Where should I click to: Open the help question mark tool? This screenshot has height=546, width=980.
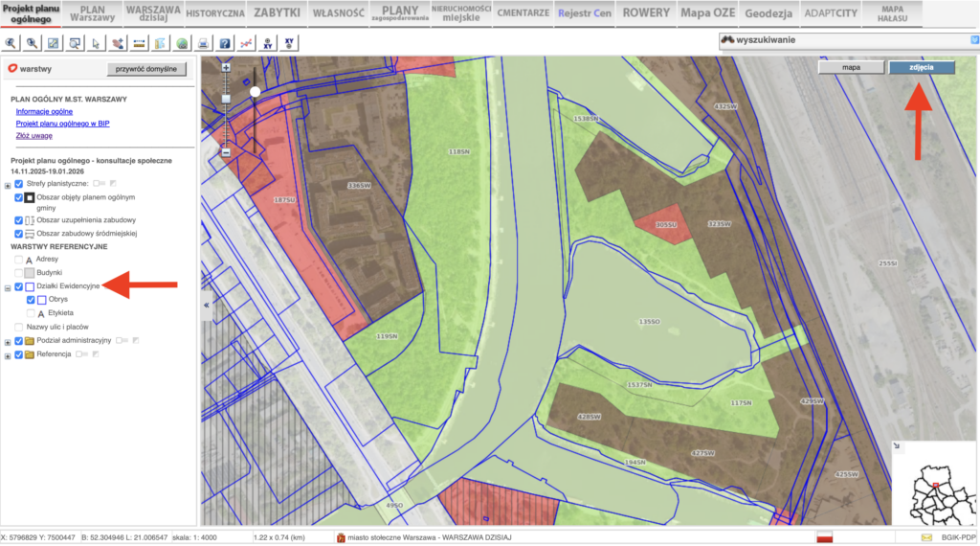click(x=224, y=43)
